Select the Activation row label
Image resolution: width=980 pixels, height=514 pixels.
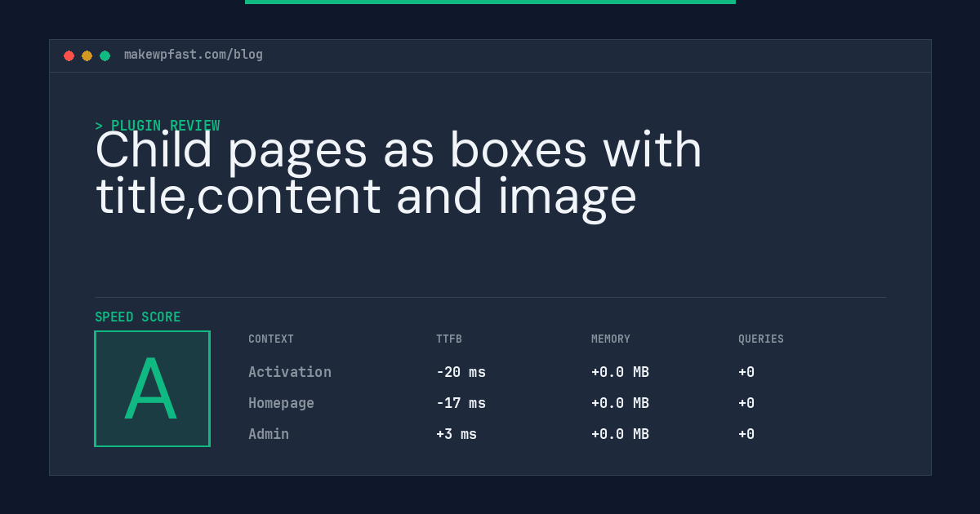point(290,372)
